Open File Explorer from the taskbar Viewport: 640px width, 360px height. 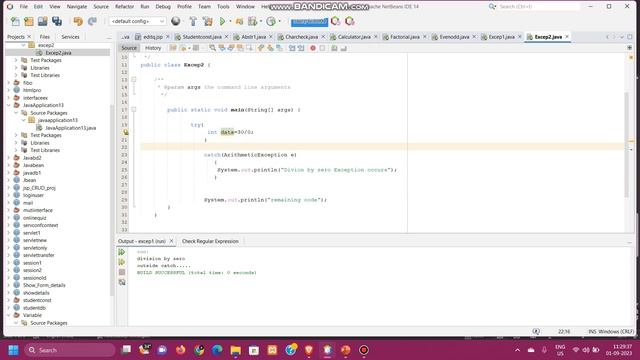[236, 350]
